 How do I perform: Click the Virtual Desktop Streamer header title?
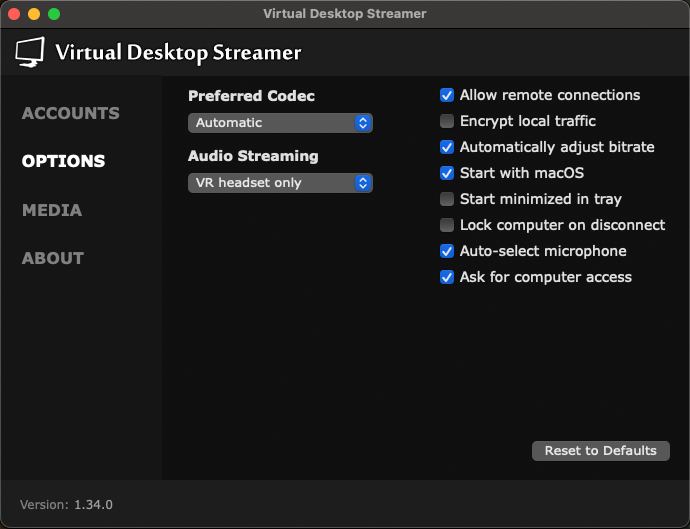[x=178, y=52]
